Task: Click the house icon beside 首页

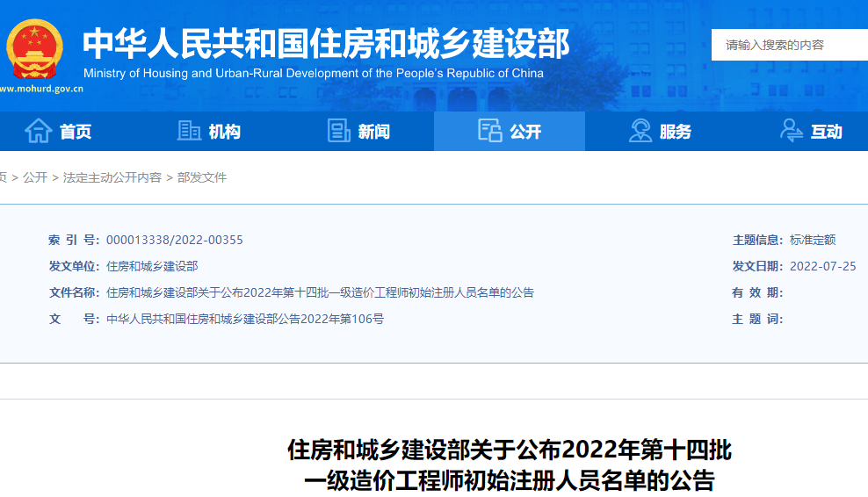Action: 39,131
